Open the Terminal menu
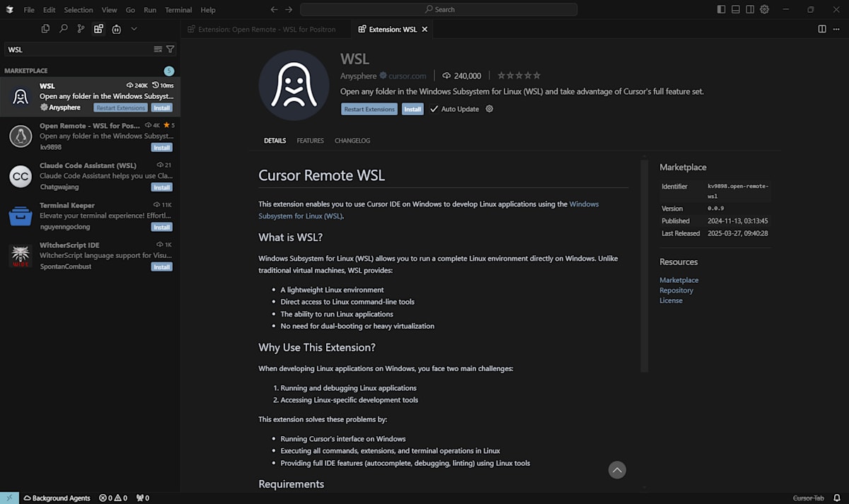Screen dimensions: 849x504 point(178,9)
